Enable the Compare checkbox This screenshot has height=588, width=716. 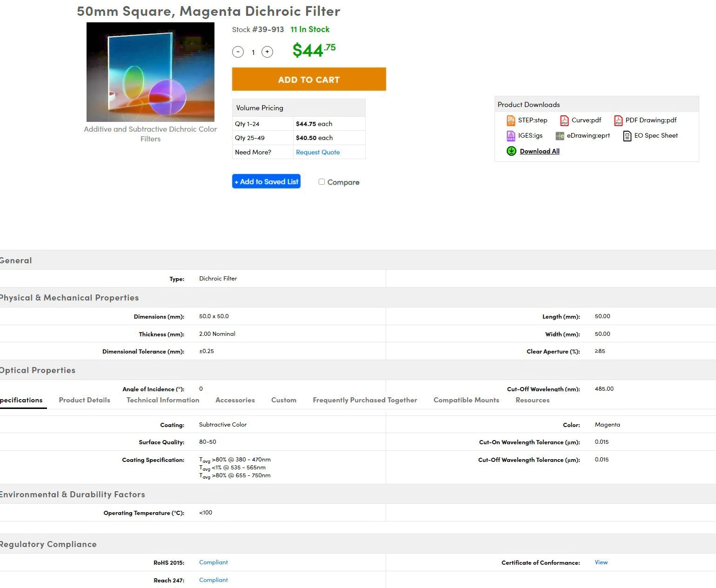[x=321, y=182]
